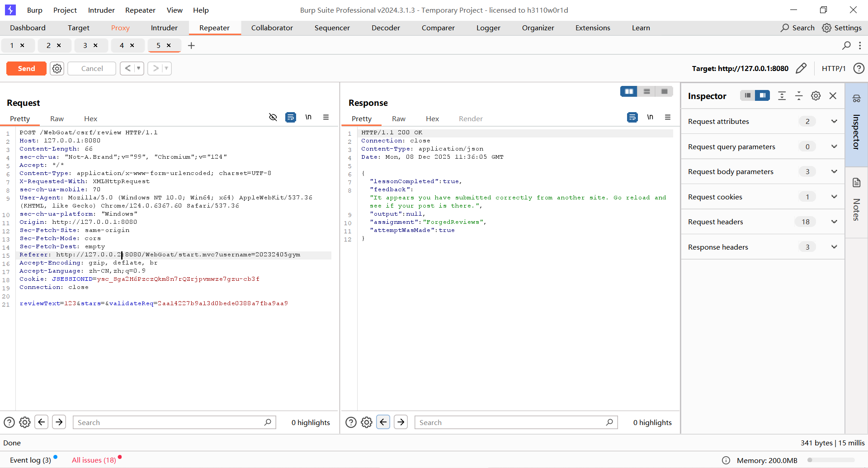Go to previous response search match
The image size is (868, 468).
[x=383, y=422]
